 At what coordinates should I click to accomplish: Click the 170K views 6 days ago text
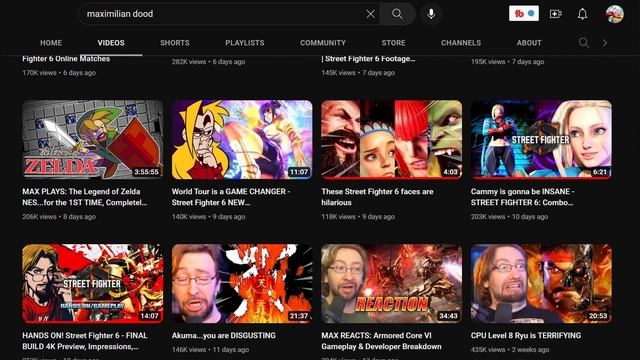point(59,73)
